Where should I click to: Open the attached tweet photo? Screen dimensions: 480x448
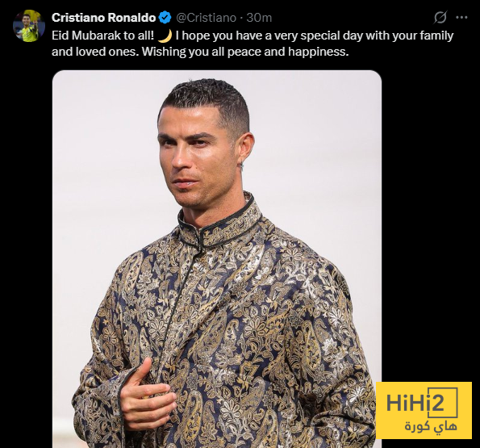(x=217, y=259)
